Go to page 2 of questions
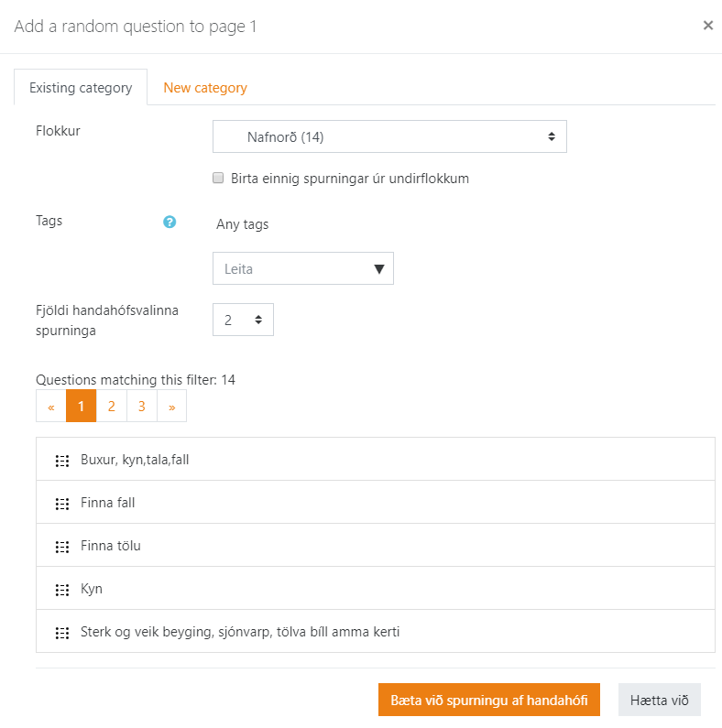Image resolution: width=722 pixels, height=728 pixels. point(111,407)
